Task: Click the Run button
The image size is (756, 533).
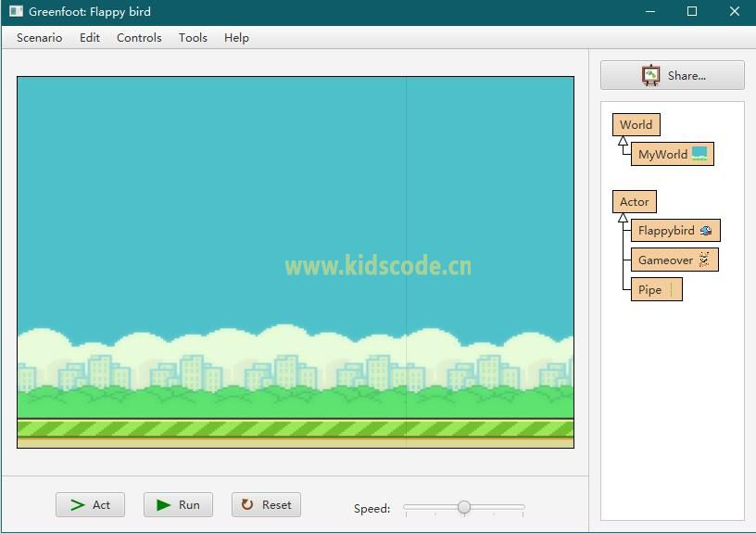Action: [178, 504]
